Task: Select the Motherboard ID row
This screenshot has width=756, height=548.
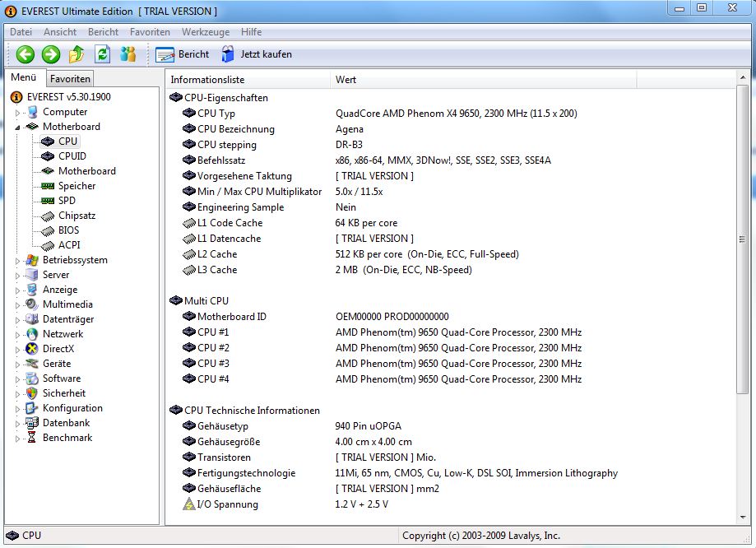Action: pos(450,317)
